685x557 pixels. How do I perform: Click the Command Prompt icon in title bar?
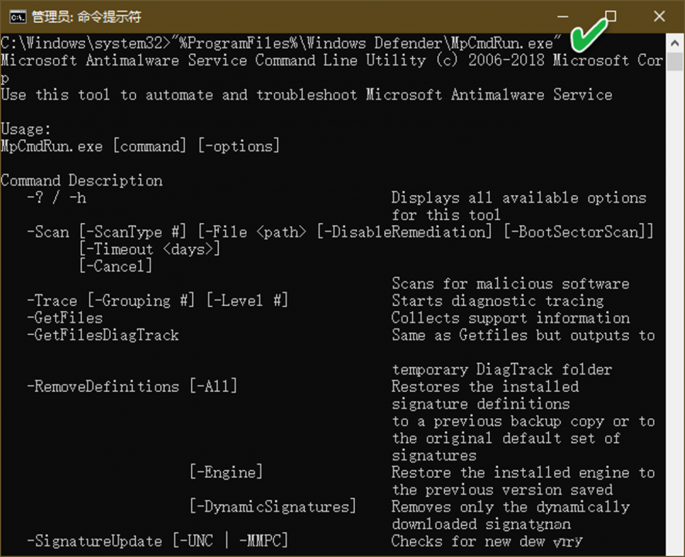tap(16, 16)
